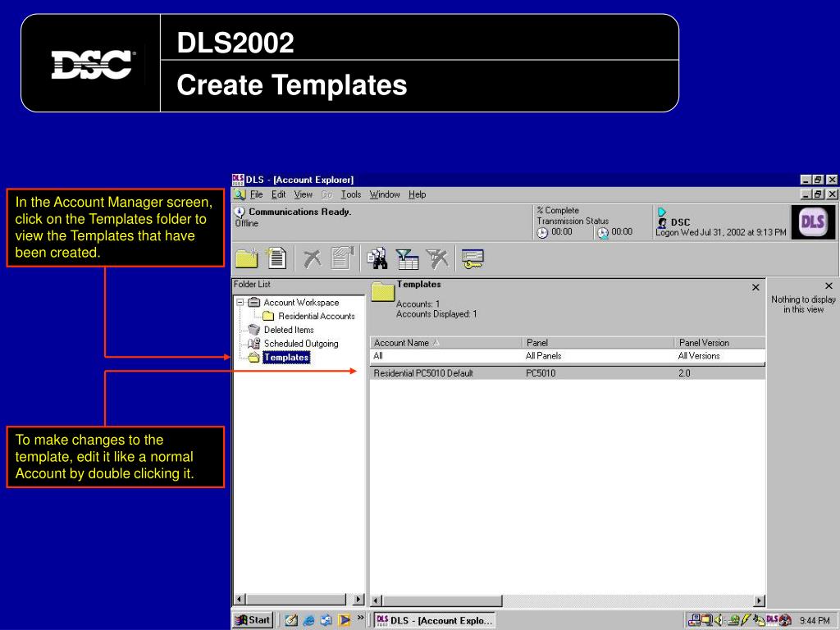Click the DLS document icon beside File menu
Screen dimensions: 840x630
[240, 194]
